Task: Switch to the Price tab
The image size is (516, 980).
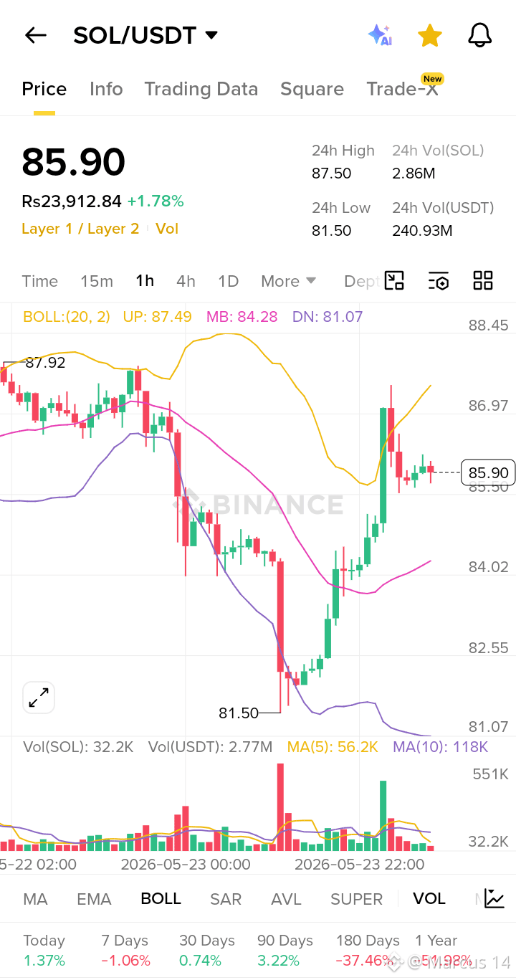Action: pos(44,89)
